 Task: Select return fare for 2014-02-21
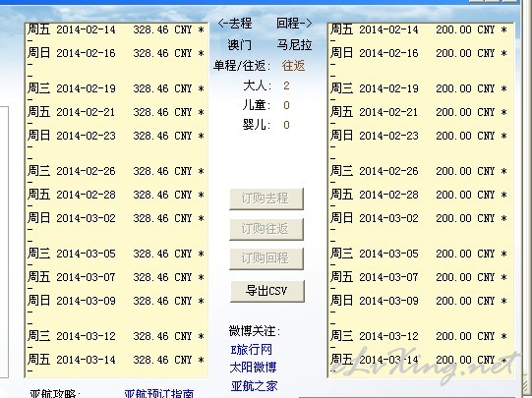419,112
